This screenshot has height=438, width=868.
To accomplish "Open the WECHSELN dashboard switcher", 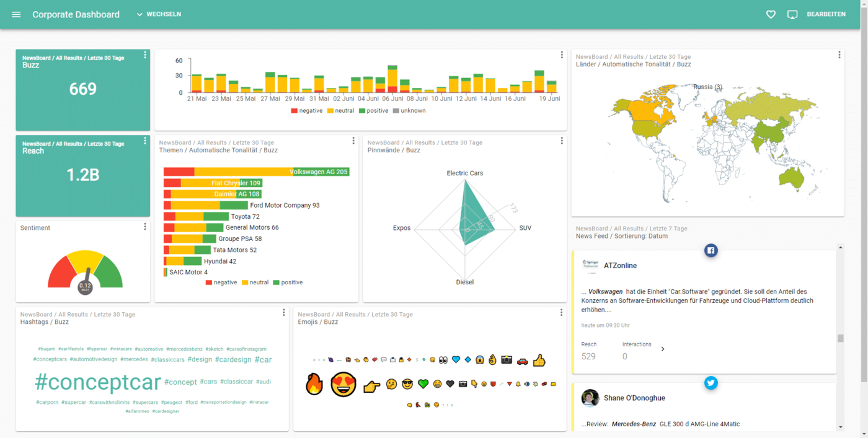I will click(159, 14).
